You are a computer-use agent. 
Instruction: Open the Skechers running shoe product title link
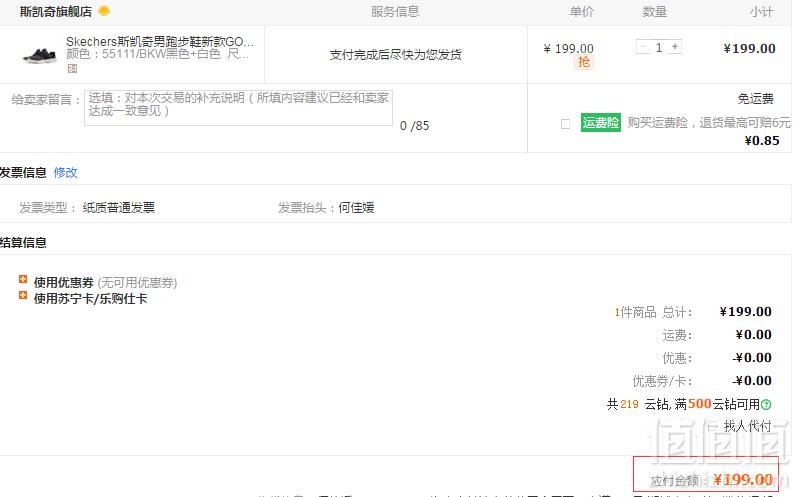(160, 41)
